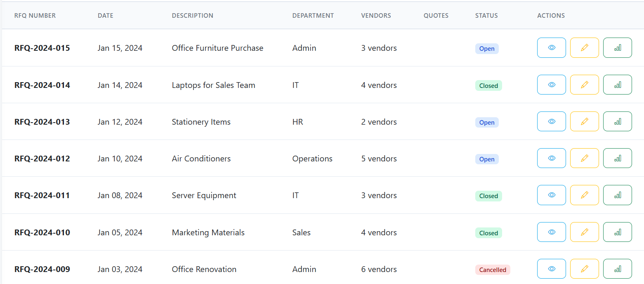Click the HR department cell
The width and height of the screenshot is (644, 284).
point(298,122)
